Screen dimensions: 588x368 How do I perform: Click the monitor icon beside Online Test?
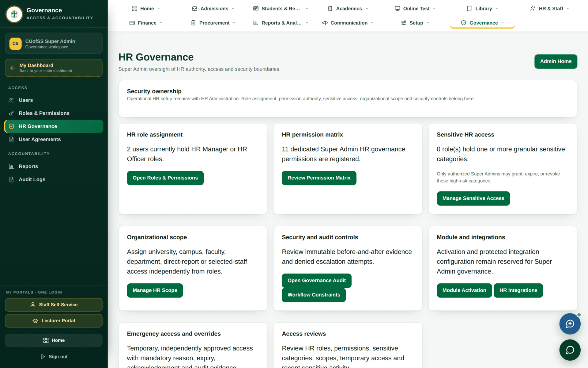coord(397,9)
